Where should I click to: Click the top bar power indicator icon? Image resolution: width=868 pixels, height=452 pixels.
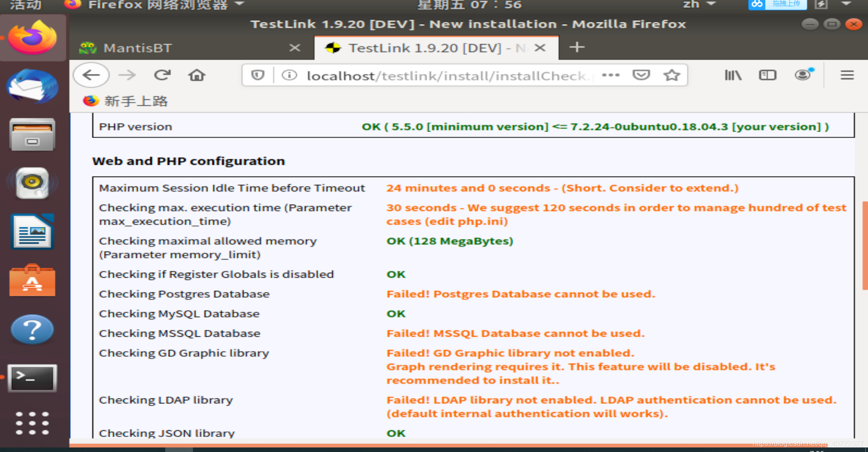pyautogui.click(x=821, y=5)
